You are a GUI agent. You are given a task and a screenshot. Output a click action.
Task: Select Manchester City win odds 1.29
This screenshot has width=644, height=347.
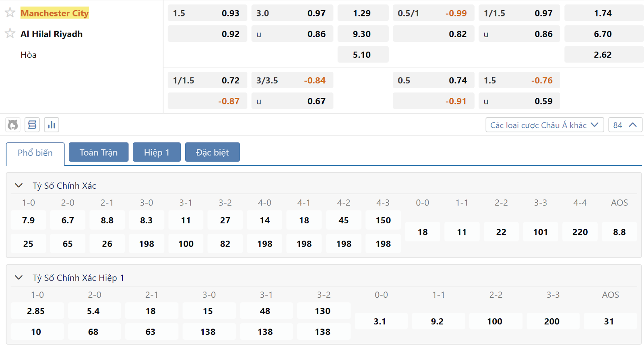[x=363, y=13]
